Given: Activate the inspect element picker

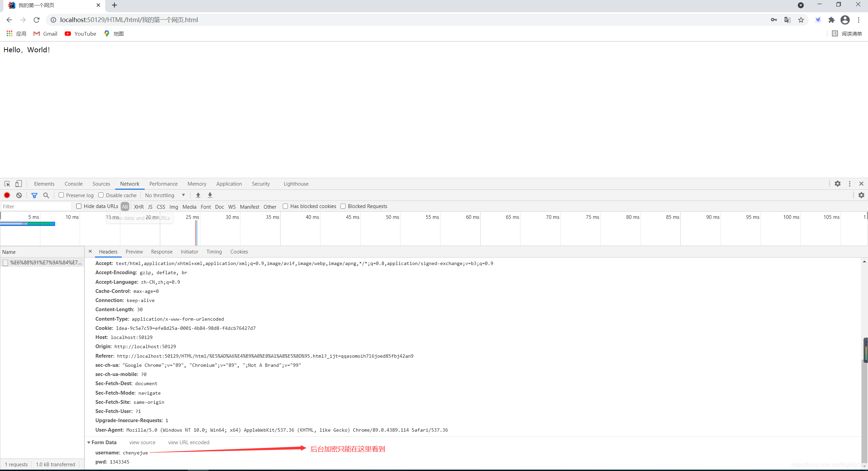Looking at the screenshot, I should 7,184.
